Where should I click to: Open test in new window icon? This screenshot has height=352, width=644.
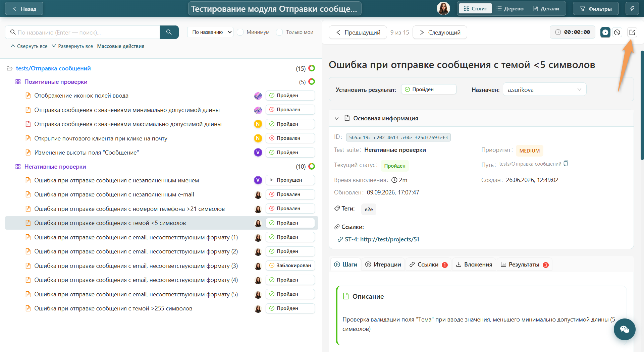coord(632,33)
